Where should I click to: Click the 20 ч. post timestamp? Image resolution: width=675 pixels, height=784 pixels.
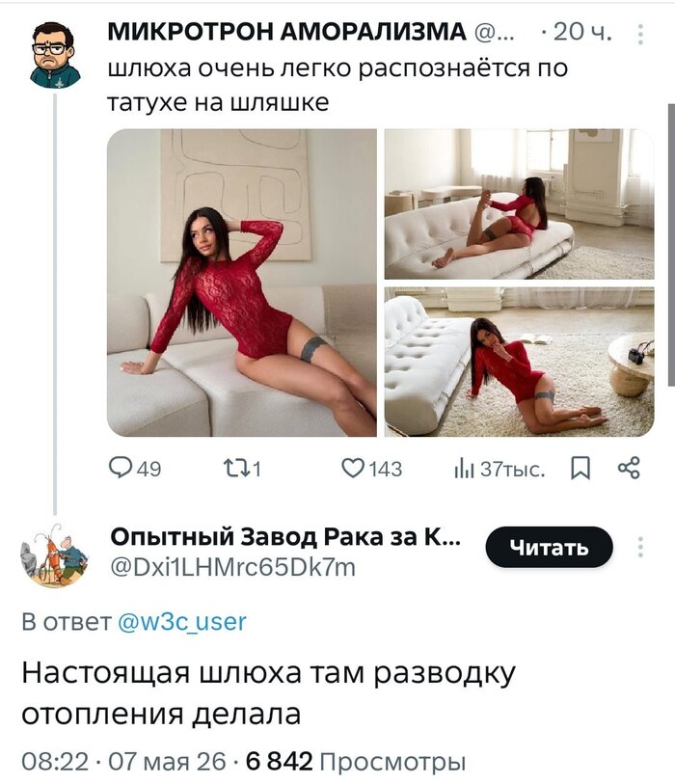point(583,33)
